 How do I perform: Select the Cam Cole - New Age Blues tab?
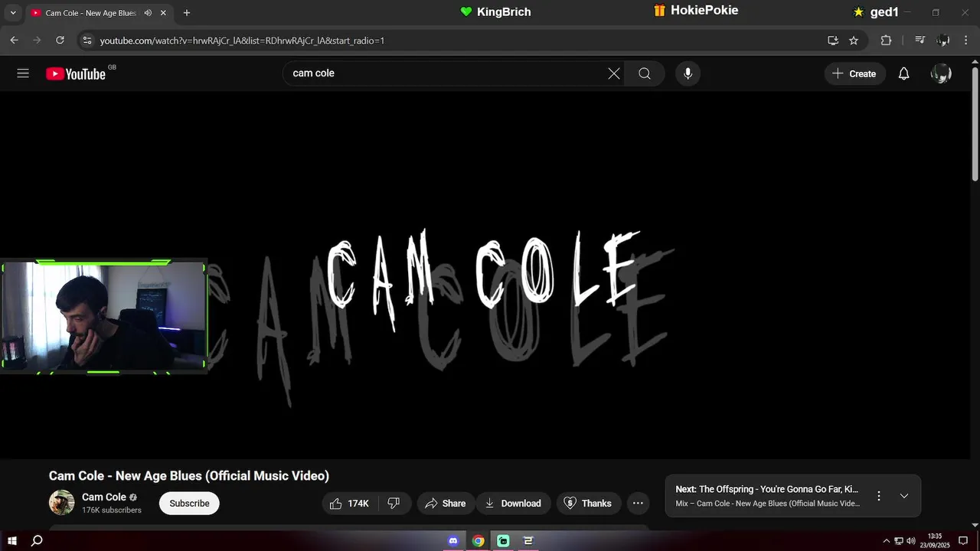click(90, 13)
